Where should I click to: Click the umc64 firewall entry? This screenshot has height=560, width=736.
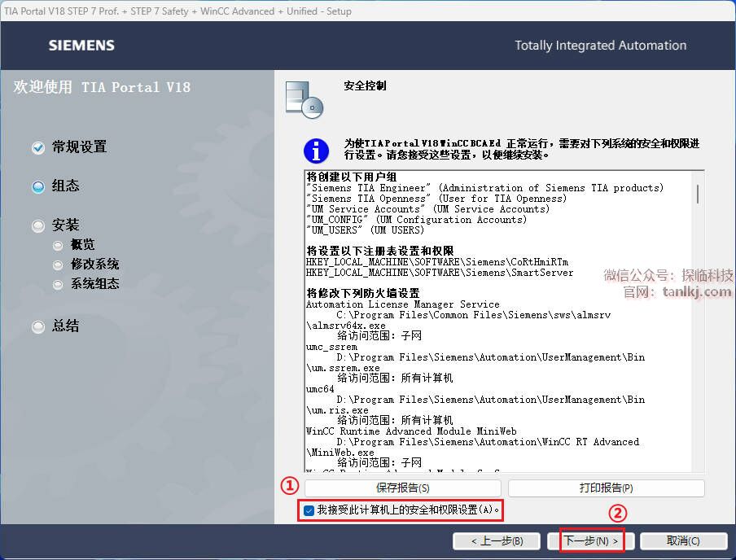320,389
